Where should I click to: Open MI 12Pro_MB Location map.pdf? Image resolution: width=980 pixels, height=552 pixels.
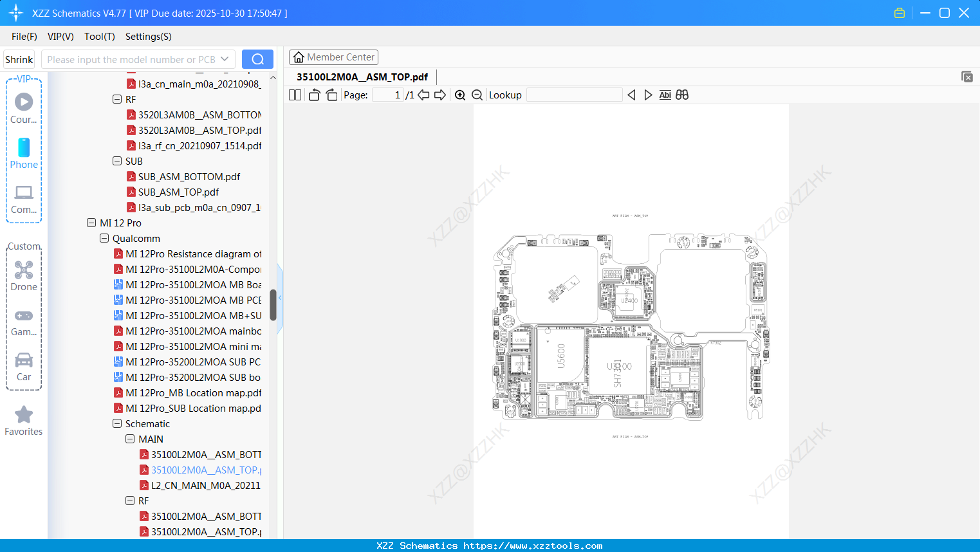click(x=193, y=393)
